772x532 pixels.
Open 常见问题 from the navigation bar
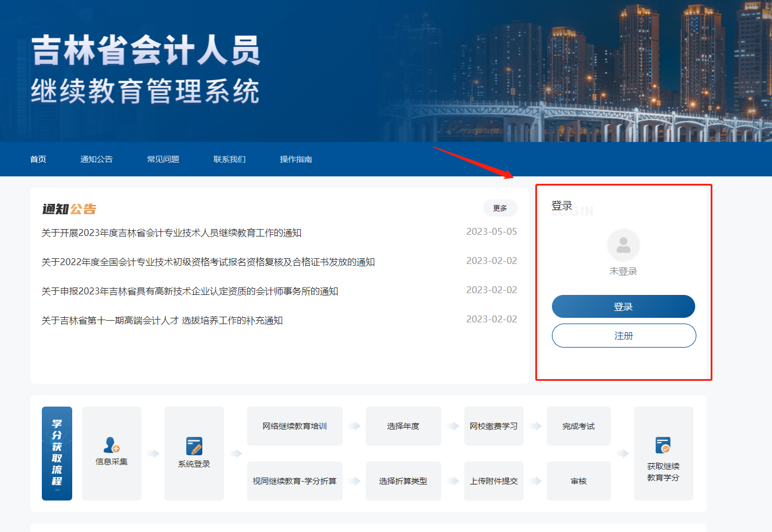point(163,159)
